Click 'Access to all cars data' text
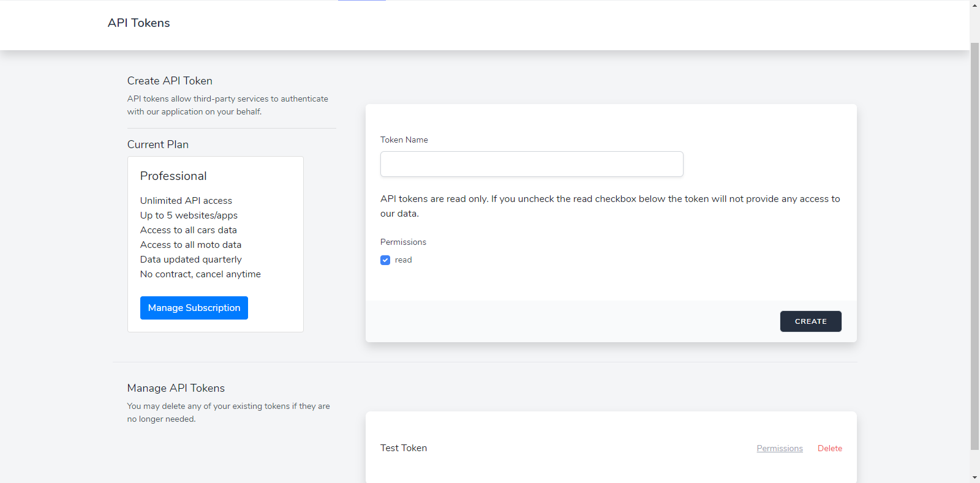The image size is (980, 483). pos(189,230)
